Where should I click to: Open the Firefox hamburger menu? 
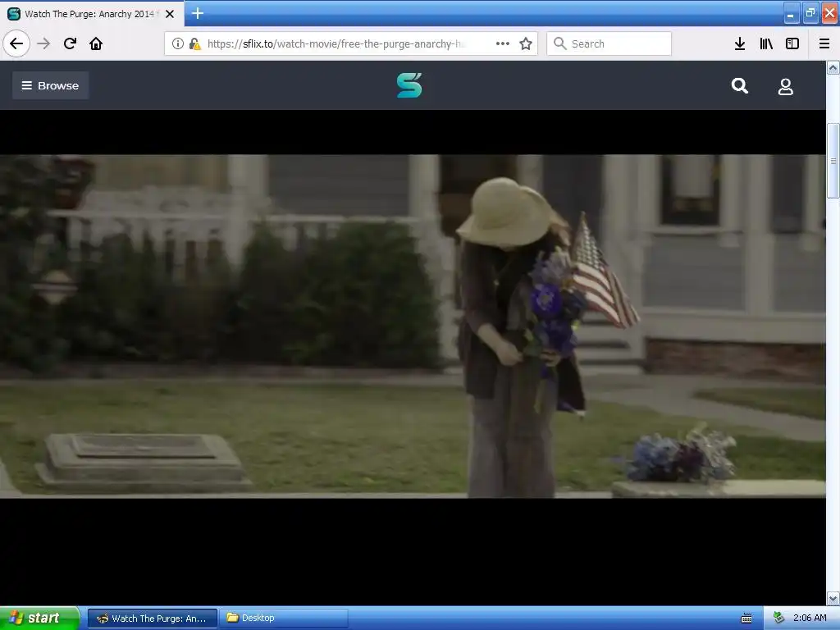coord(824,43)
